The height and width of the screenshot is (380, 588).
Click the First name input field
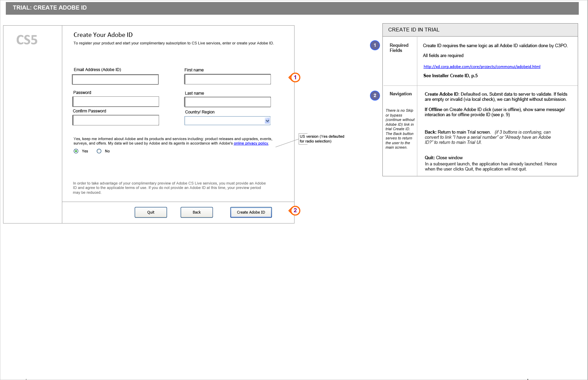coord(227,79)
